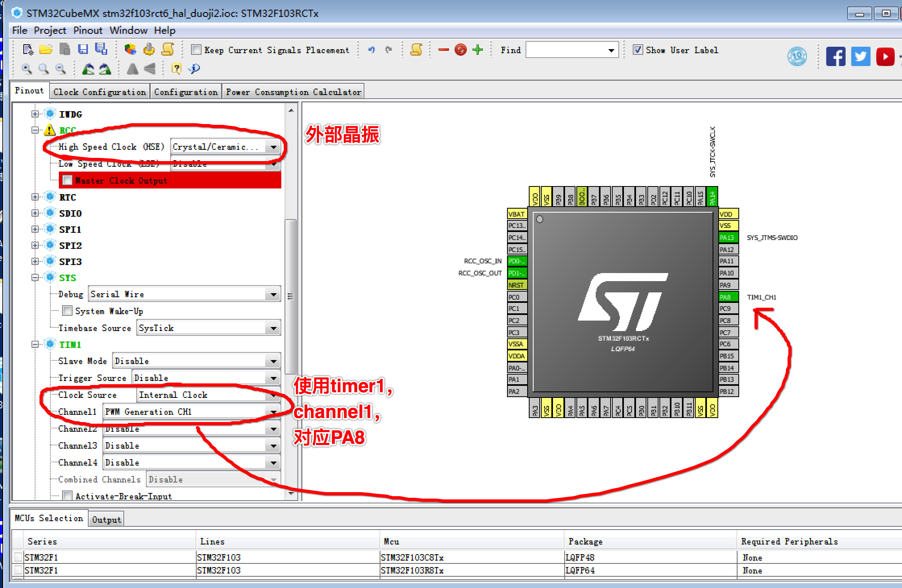
Task: Open STM32CubeMX YouTube channel icon
Action: [x=885, y=56]
